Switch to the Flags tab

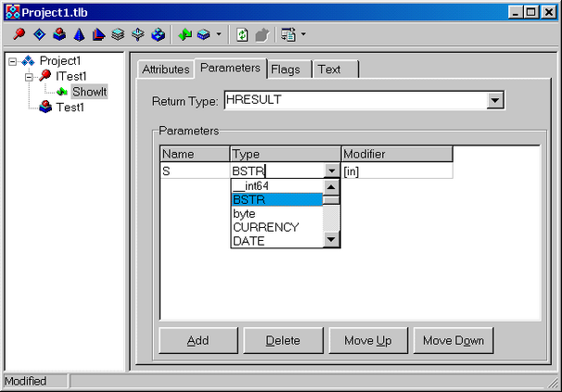[287, 70]
